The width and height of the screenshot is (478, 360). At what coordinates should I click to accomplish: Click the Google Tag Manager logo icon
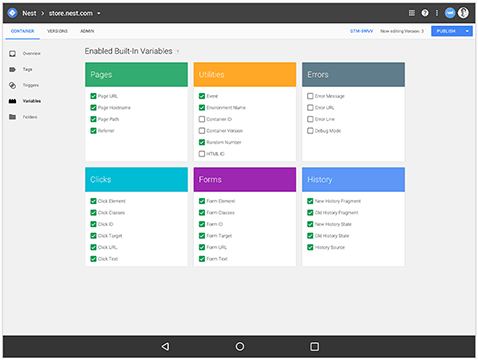pos(12,13)
